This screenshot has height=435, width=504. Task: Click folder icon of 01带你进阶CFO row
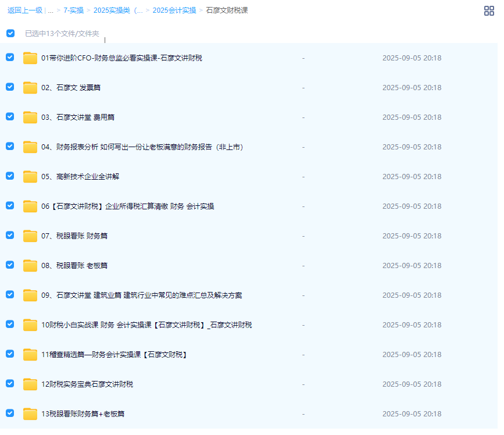30,58
